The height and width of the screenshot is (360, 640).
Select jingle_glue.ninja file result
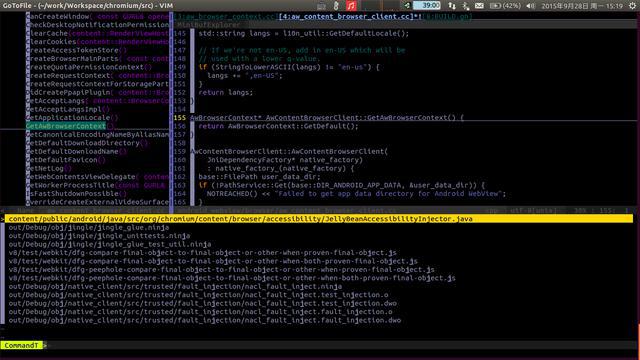click(89, 227)
